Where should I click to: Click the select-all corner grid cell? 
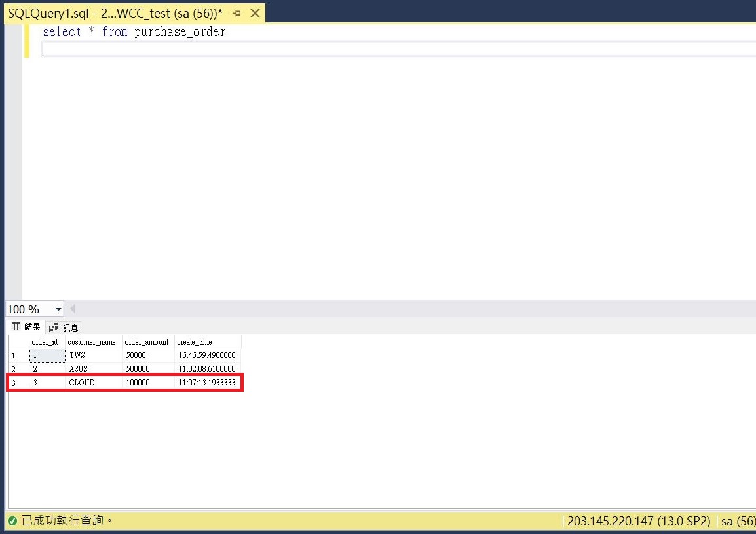click(x=18, y=342)
